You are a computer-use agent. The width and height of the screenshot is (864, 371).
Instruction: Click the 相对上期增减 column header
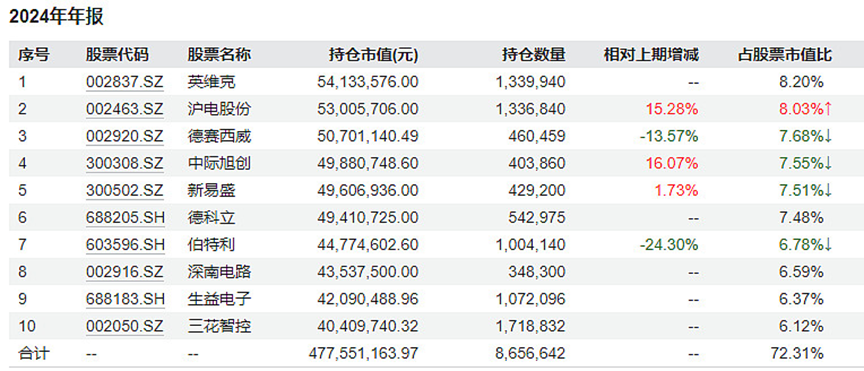(x=651, y=55)
